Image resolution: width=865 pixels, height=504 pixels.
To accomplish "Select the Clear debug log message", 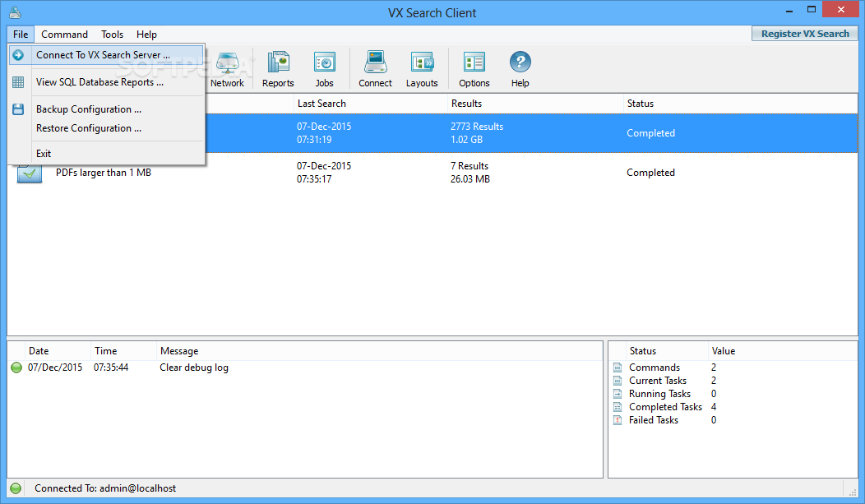I will click(193, 368).
